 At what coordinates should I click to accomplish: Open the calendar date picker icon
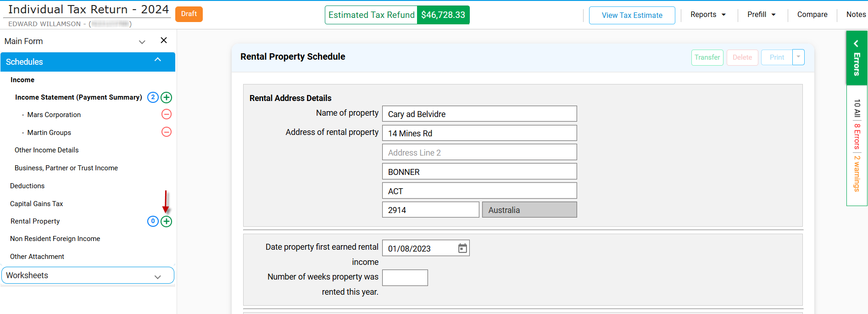[462, 248]
